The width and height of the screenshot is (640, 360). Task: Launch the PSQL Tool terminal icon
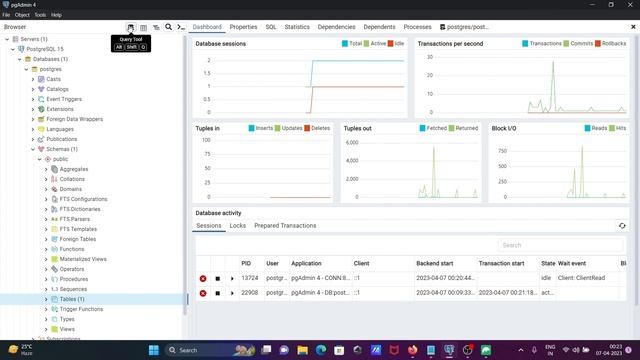[181, 27]
